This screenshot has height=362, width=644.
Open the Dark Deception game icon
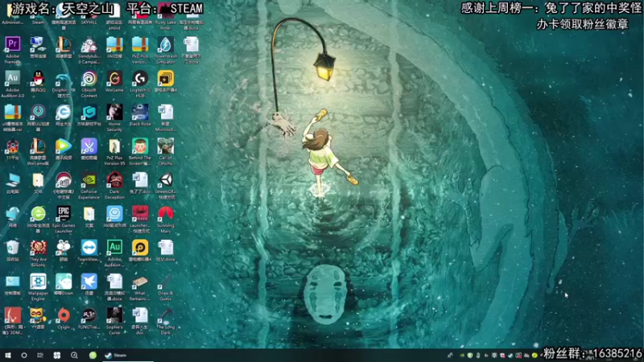point(114,179)
